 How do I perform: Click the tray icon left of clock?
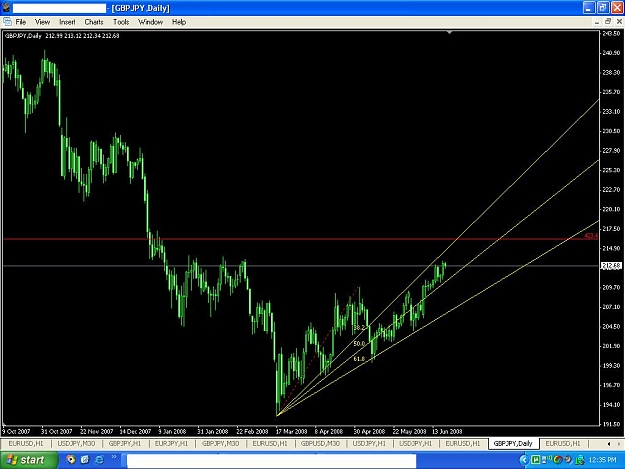point(580,460)
